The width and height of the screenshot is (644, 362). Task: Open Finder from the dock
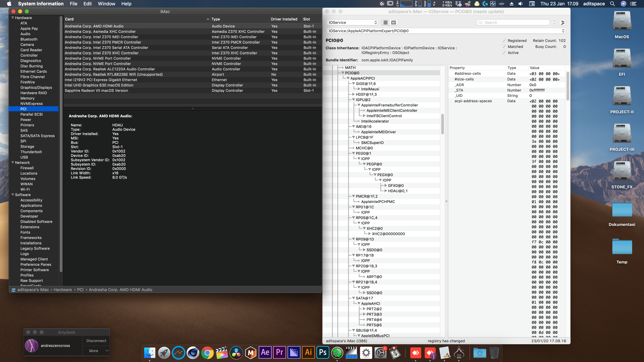pyautogui.click(x=150, y=352)
